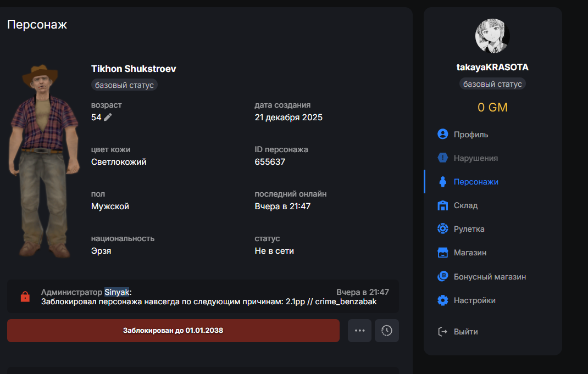Viewport: 588px width, 374px height.
Task: Click the takayaKRASOTA profile avatar
Action: coord(492,36)
